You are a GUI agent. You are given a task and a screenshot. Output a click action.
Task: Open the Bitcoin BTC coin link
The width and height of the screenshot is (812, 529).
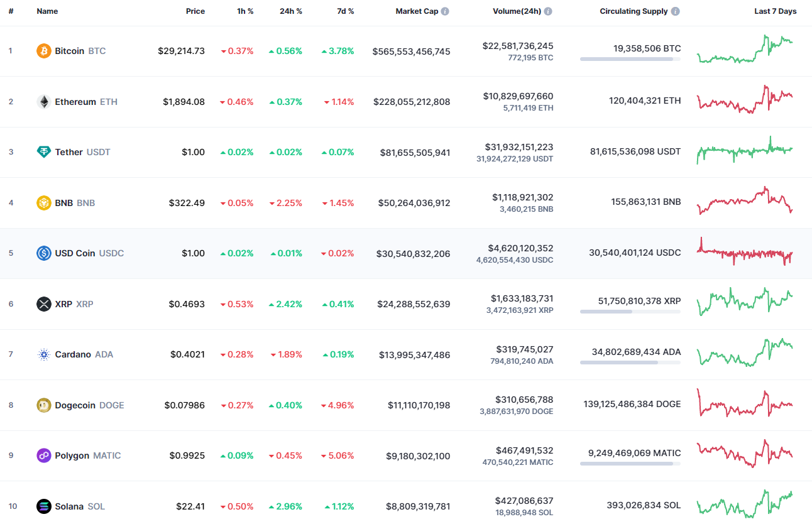tap(71, 51)
